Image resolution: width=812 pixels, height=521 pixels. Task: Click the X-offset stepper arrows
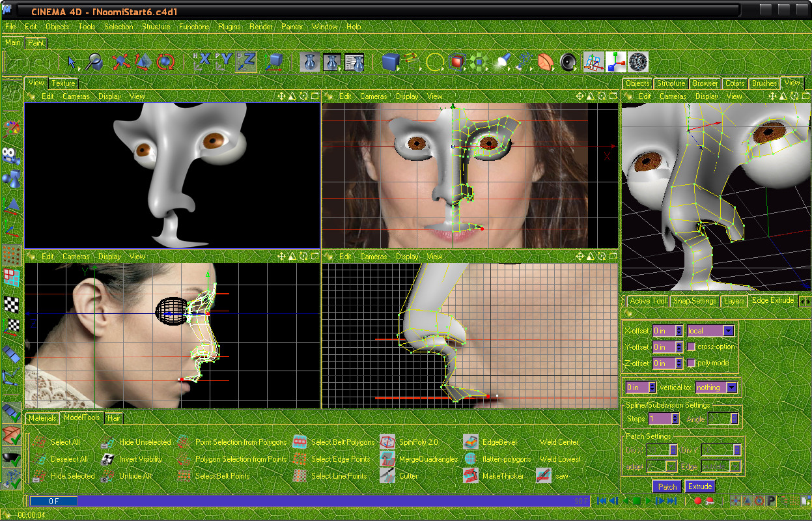pyautogui.click(x=679, y=331)
